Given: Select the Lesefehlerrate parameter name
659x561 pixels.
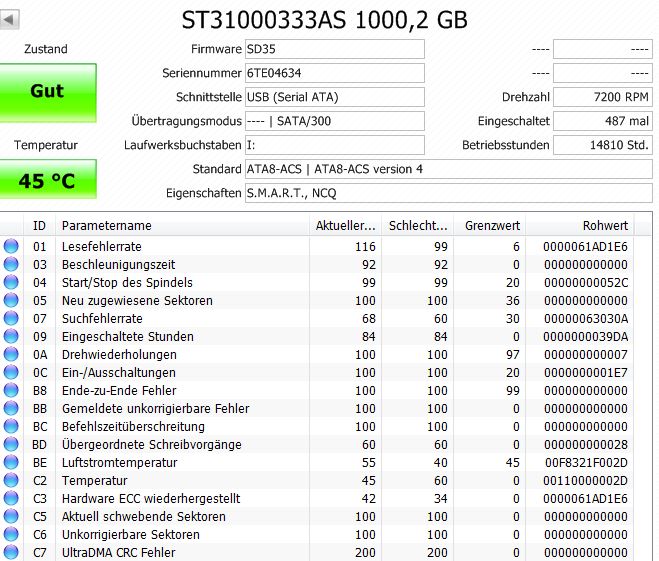Looking at the screenshot, I should coord(102,246).
